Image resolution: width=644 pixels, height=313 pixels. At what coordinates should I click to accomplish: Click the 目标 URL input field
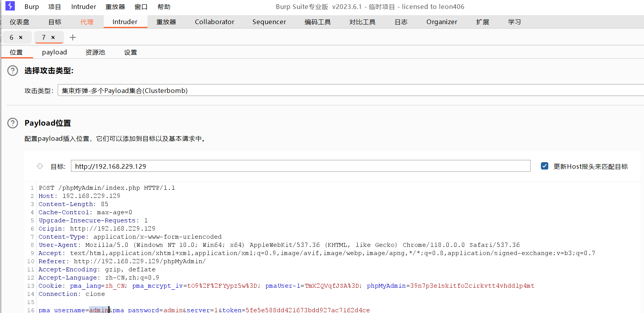coord(300,166)
